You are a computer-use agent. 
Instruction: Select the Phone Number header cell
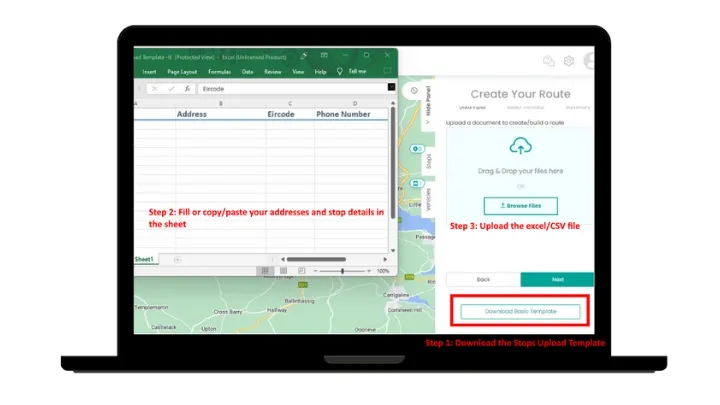pos(352,114)
